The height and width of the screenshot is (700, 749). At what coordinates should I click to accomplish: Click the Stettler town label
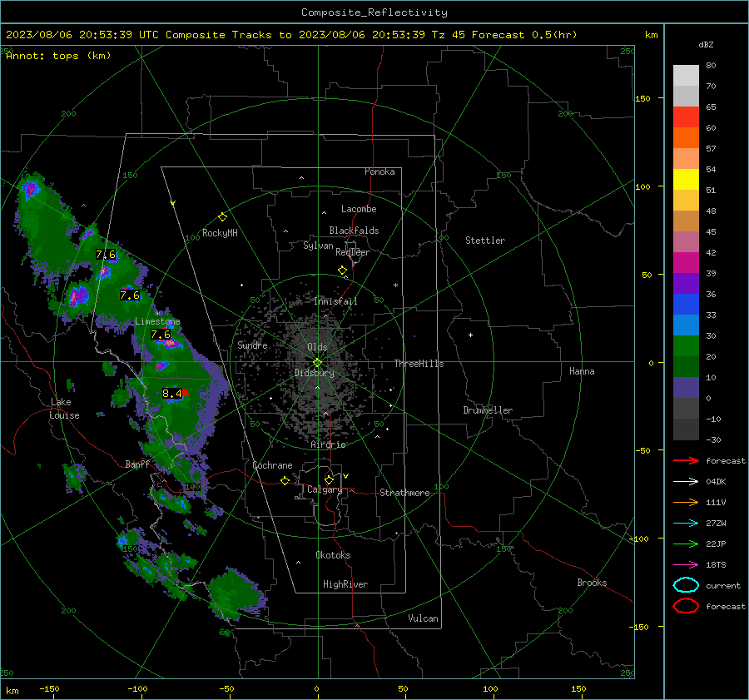(x=485, y=241)
